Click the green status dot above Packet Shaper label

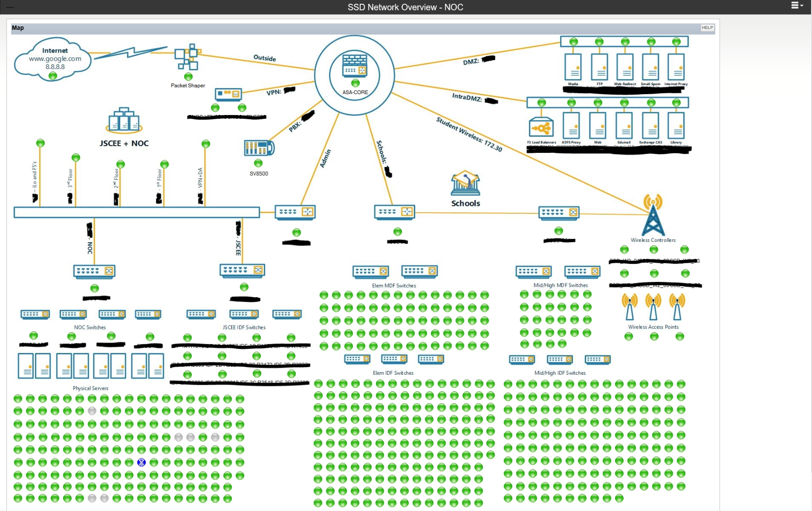pyautogui.click(x=188, y=77)
